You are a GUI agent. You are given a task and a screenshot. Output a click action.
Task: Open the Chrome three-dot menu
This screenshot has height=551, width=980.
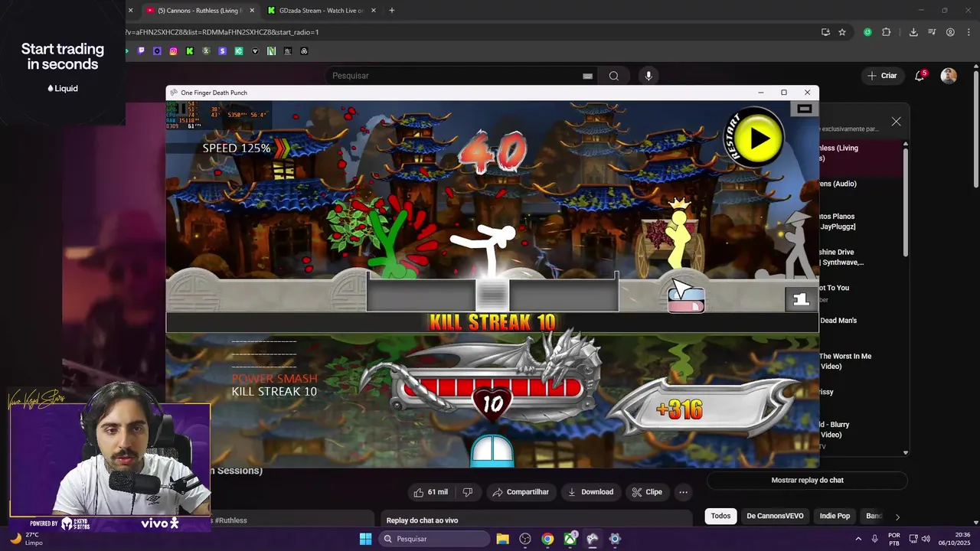click(x=969, y=32)
